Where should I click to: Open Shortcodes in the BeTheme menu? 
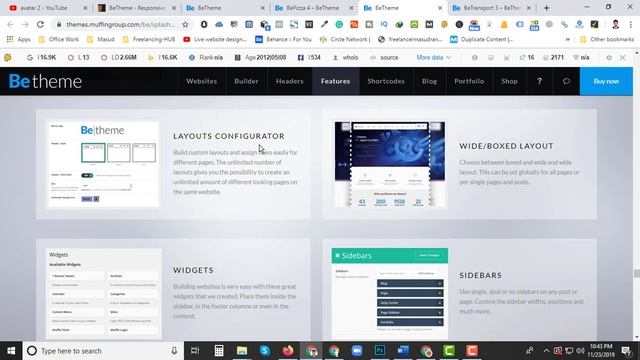[386, 81]
